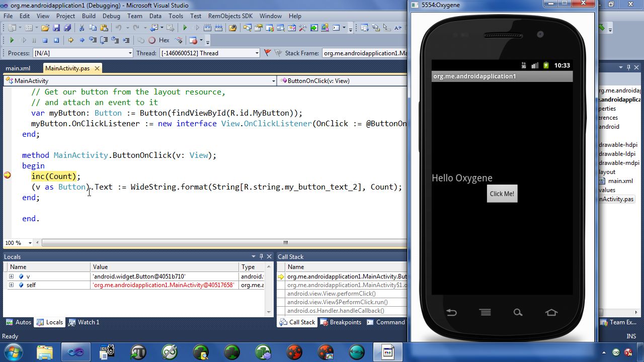
Task: Open the Debug menu
Action: coord(111,16)
